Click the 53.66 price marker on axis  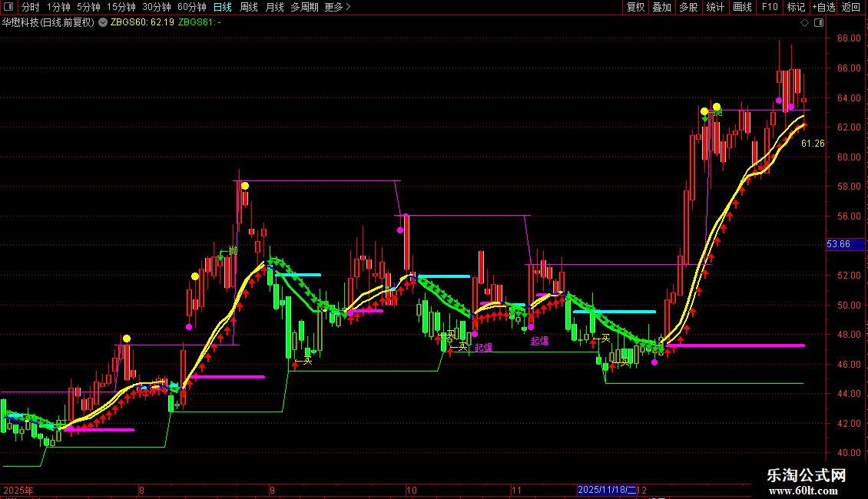point(845,244)
